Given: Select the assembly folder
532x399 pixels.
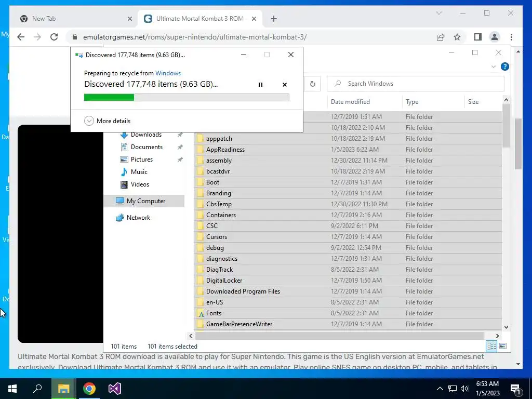Looking at the screenshot, I should [x=348, y=160].
